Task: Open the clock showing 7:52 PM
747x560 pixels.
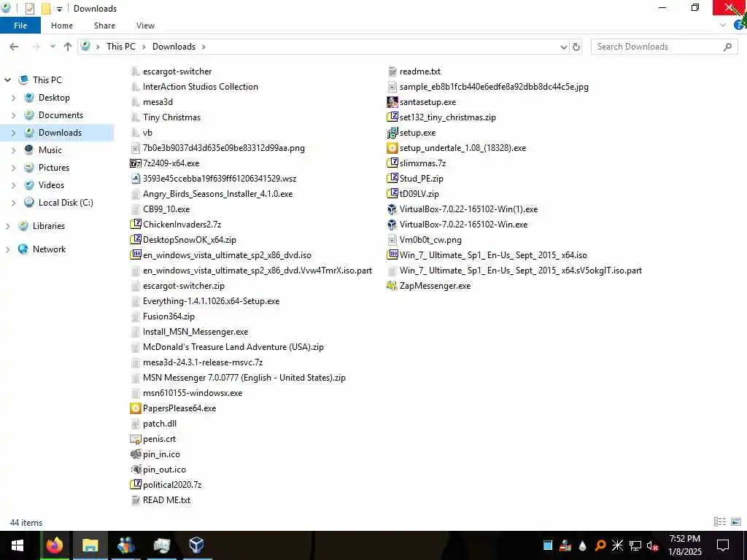Action: 684,545
